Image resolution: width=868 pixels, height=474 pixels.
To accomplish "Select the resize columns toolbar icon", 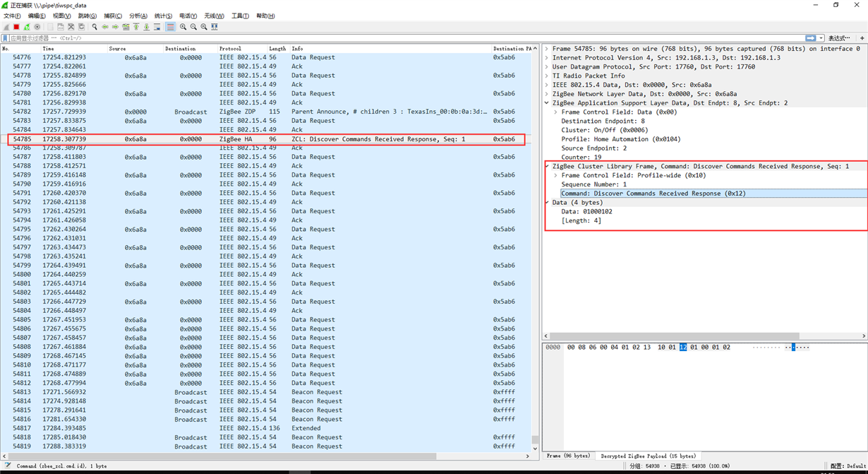I will [215, 27].
